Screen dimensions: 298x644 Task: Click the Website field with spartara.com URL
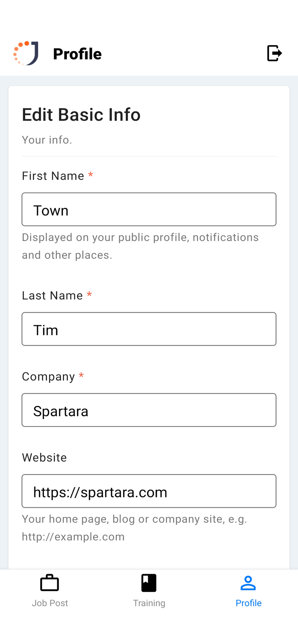coord(149,491)
